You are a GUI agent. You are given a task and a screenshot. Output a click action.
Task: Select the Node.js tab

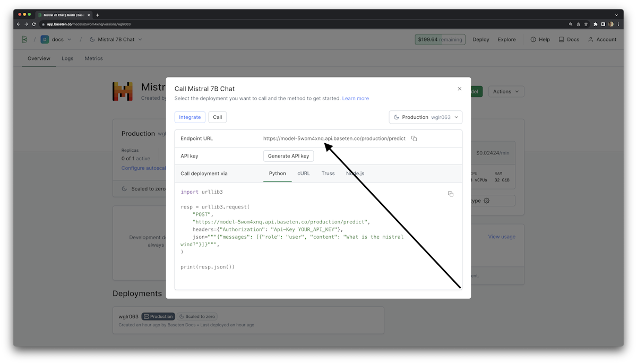(355, 174)
